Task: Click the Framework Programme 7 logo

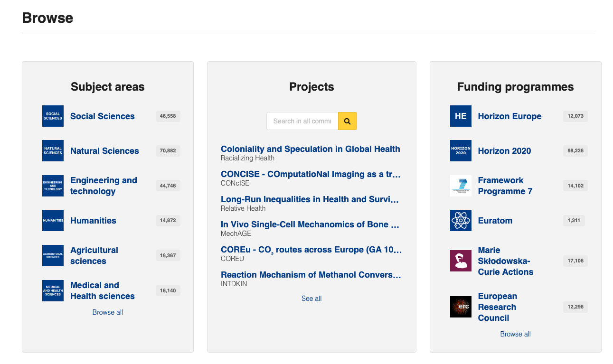Action: pyautogui.click(x=461, y=186)
